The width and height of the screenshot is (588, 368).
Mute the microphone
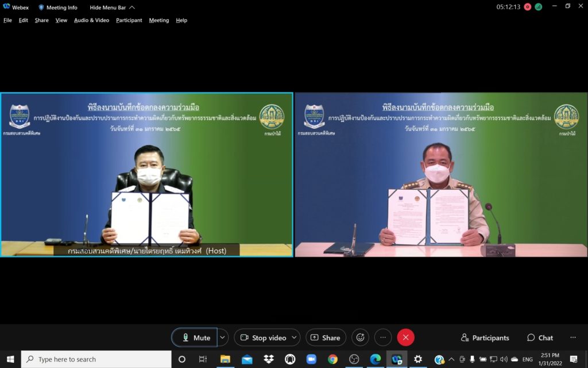(x=195, y=338)
